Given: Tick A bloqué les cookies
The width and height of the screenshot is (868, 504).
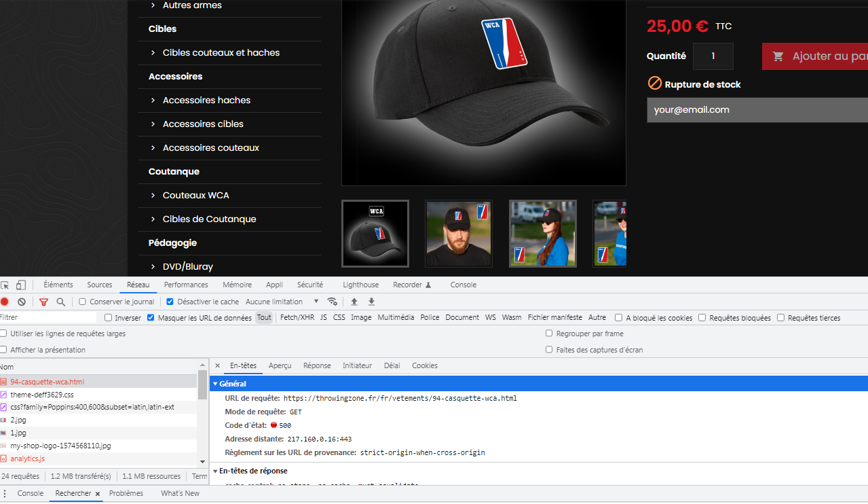Looking at the screenshot, I should [618, 318].
